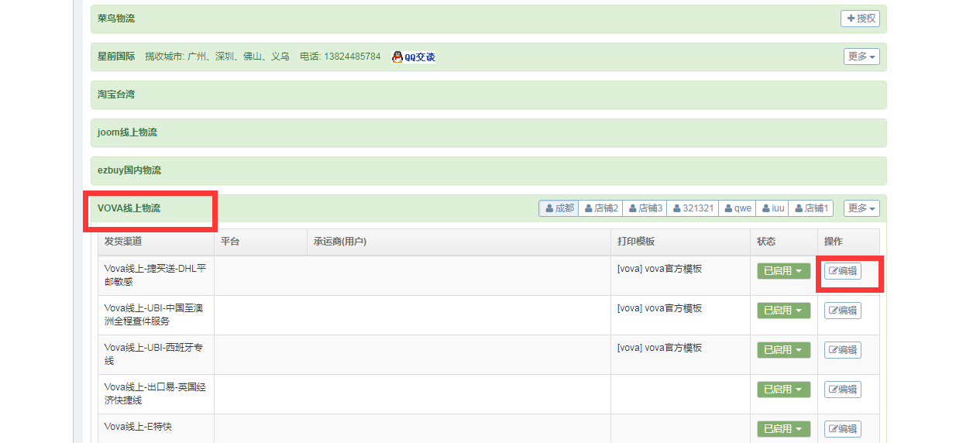Screen dimensions: 980x443
Task: Expand the 菜鸟物流 panel title
Action: (116, 19)
